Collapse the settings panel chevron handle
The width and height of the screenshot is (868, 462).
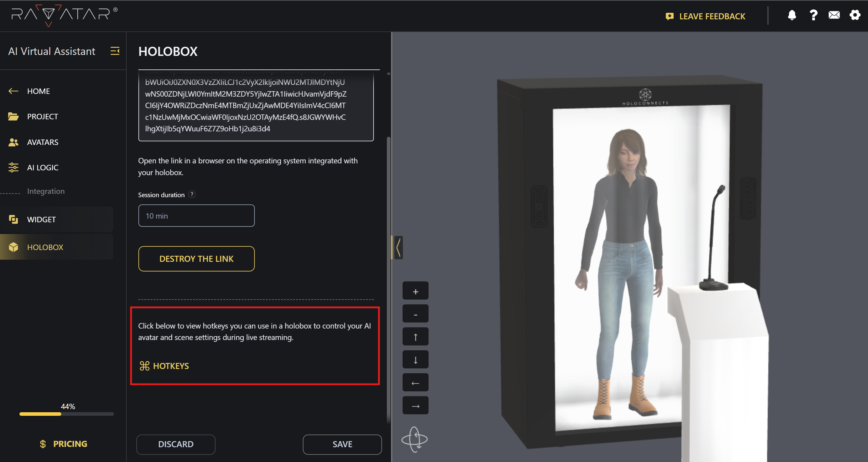pos(398,248)
